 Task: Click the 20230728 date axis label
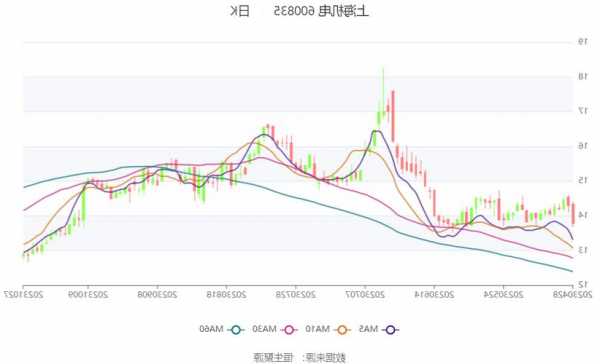[296, 294]
